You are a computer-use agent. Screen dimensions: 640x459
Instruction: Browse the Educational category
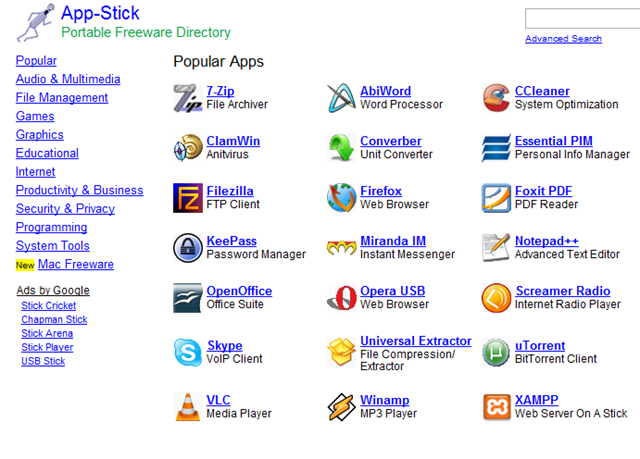(47, 153)
